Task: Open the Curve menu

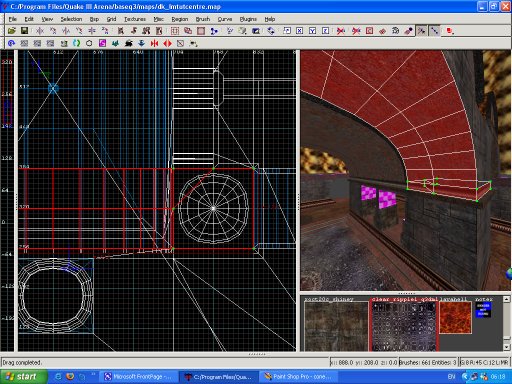Action: click(225, 19)
